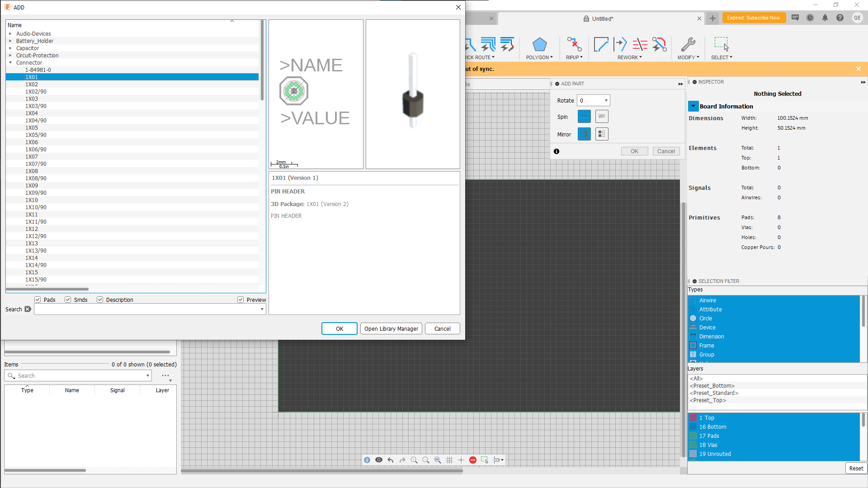Click the Rotate value input field
The width and height of the screenshot is (868, 488).
(590, 100)
